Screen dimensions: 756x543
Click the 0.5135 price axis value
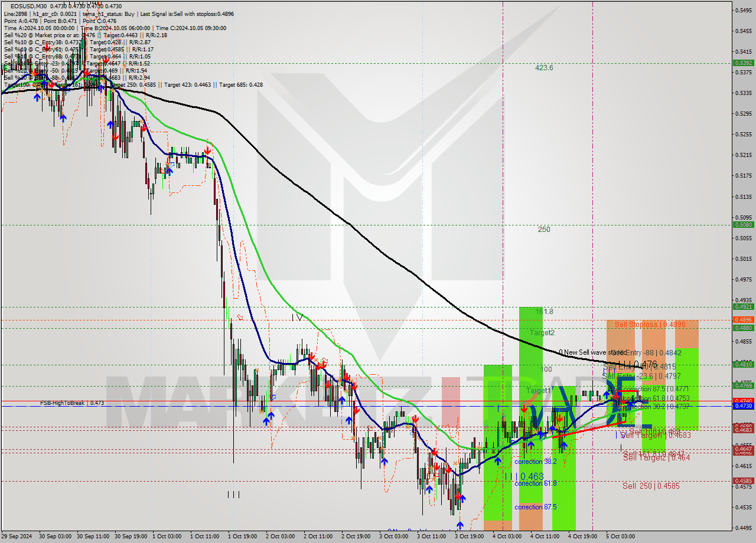tap(743, 197)
